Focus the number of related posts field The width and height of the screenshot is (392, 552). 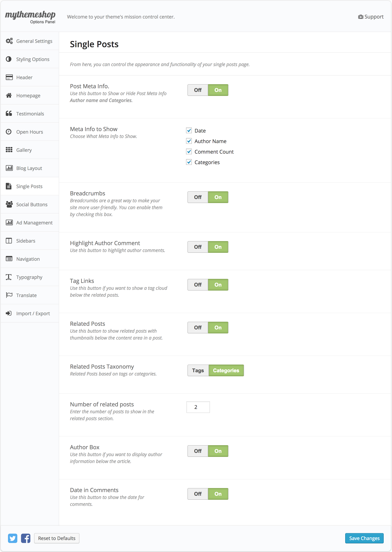point(198,407)
